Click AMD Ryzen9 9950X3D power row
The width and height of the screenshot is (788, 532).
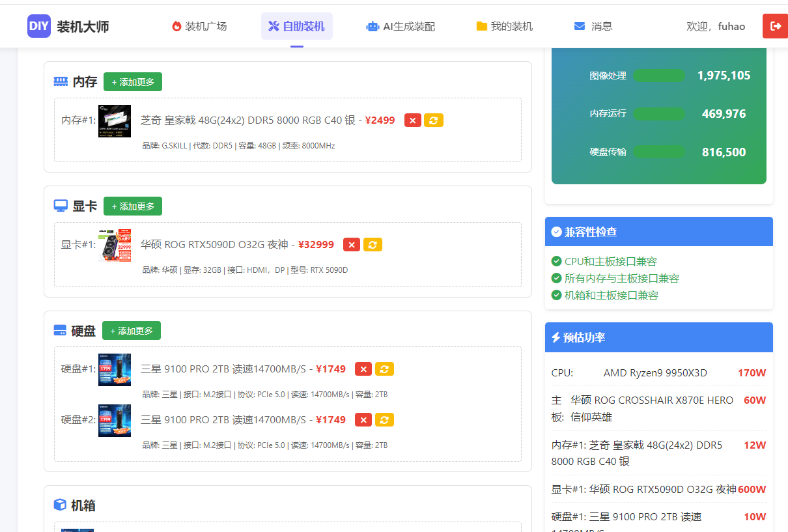659,373
